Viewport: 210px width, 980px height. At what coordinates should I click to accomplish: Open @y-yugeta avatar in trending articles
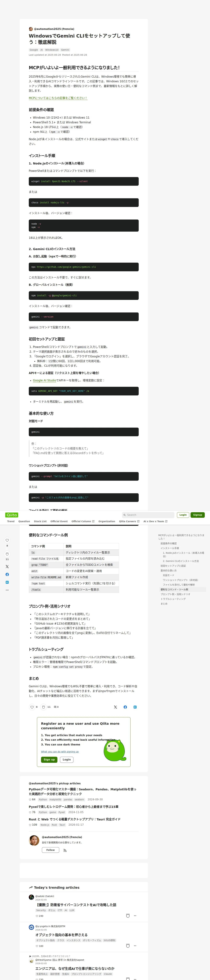pos(31,927)
